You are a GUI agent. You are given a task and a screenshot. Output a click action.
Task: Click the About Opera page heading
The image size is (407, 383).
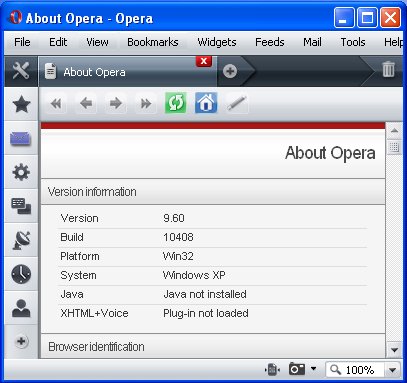pos(330,153)
